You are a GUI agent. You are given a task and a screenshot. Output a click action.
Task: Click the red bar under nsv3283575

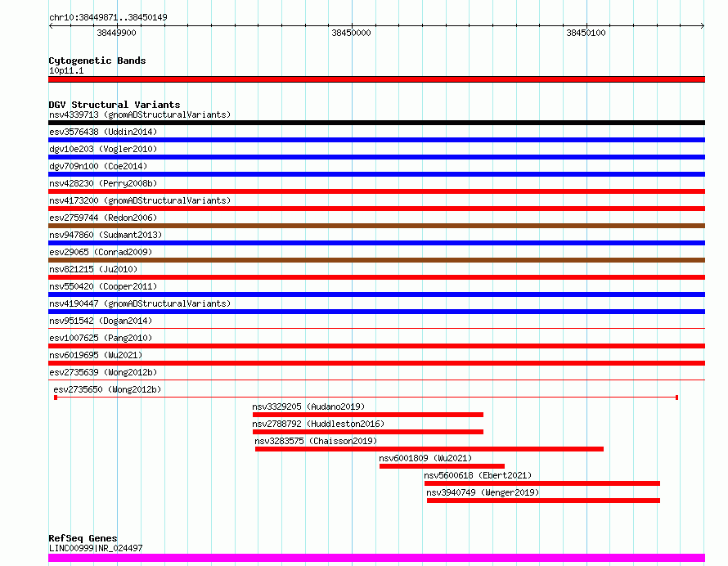pyautogui.click(x=429, y=449)
